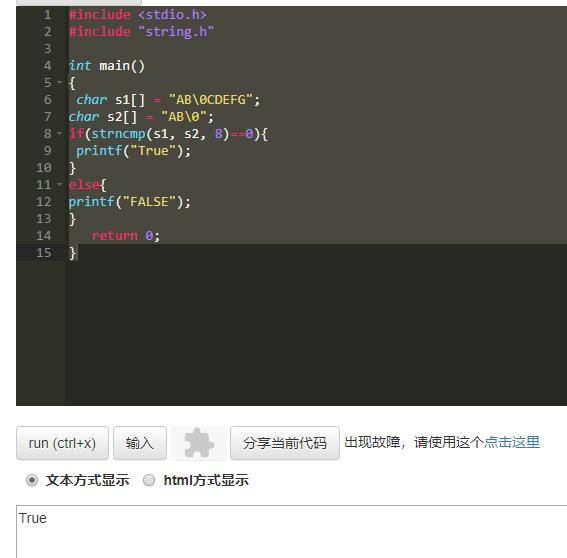Image resolution: width=567 pixels, height=558 pixels.
Task: Click the return 0 statement
Action: 125,236
